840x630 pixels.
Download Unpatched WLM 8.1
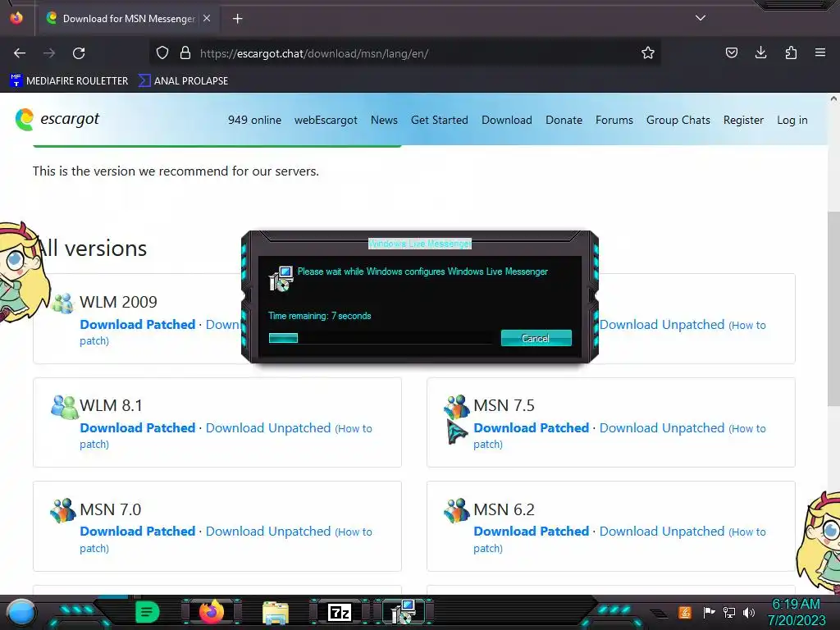(268, 428)
